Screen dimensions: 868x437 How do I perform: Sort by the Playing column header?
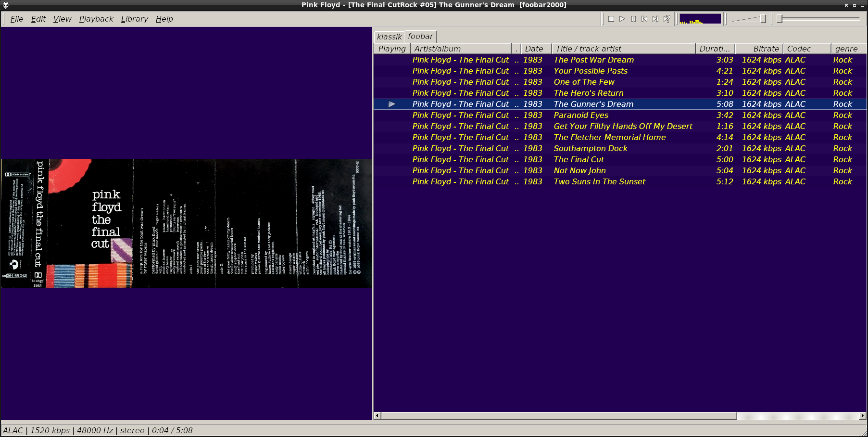(392, 49)
